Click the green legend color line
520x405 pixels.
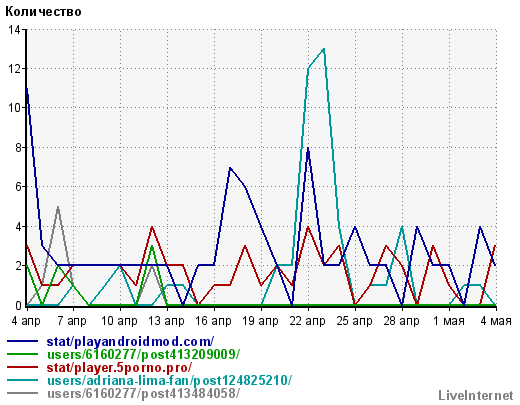click(x=22, y=354)
